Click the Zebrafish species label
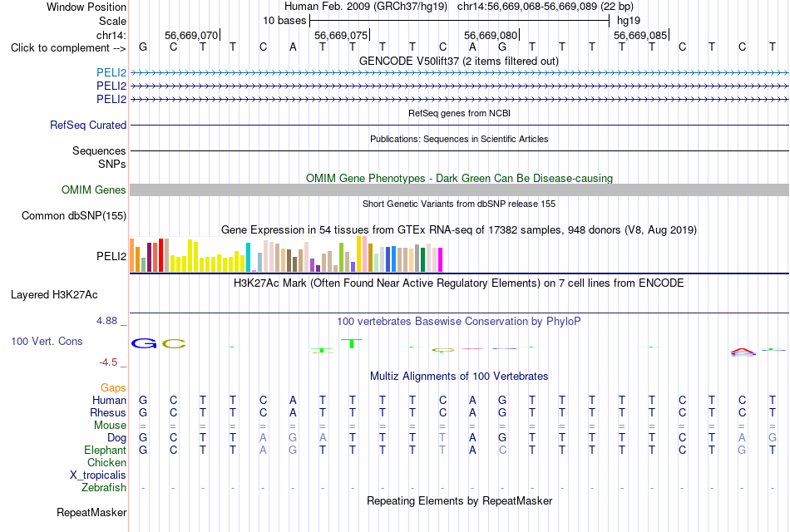The height and width of the screenshot is (532, 790). [x=104, y=488]
